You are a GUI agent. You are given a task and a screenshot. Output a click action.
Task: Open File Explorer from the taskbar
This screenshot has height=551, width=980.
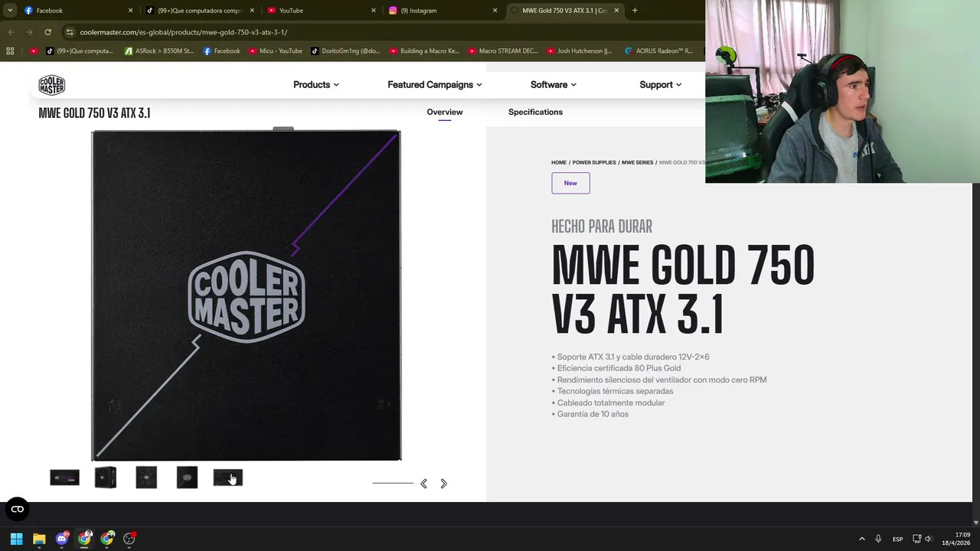click(39, 539)
